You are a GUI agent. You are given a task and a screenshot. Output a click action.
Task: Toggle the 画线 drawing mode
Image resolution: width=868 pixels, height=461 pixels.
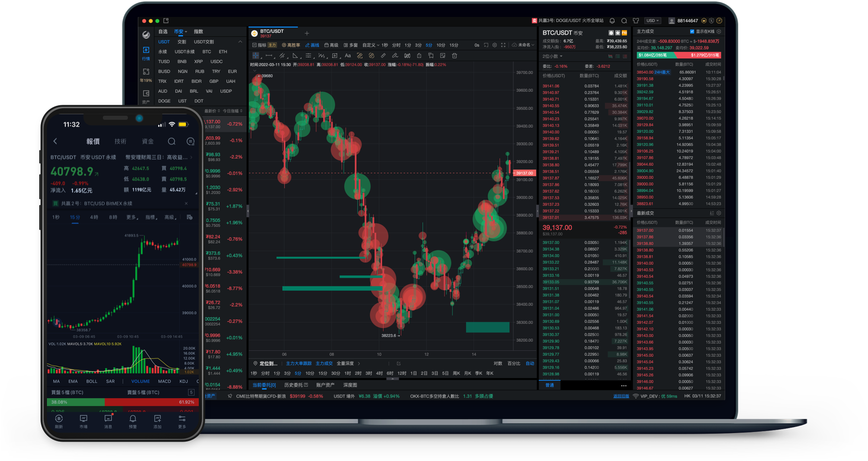(312, 45)
